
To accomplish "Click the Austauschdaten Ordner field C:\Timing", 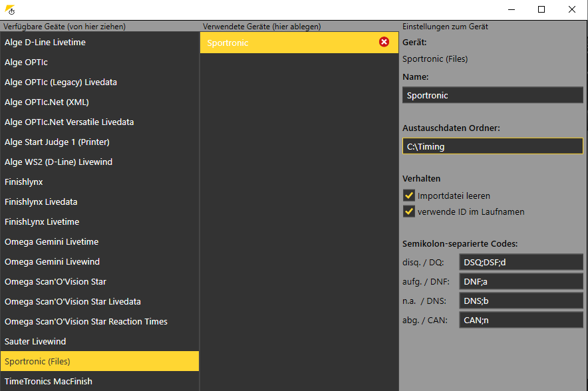I will coord(493,146).
